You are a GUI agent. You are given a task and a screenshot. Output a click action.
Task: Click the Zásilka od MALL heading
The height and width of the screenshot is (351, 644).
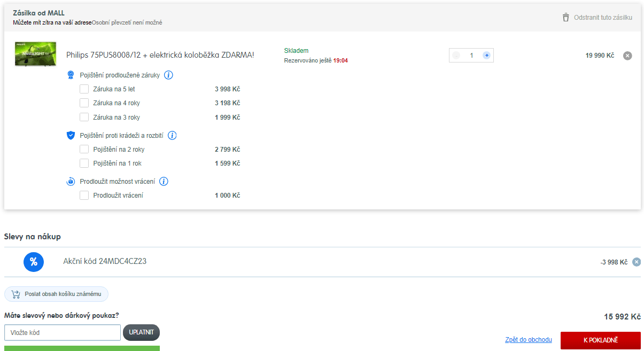tap(38, 13)
